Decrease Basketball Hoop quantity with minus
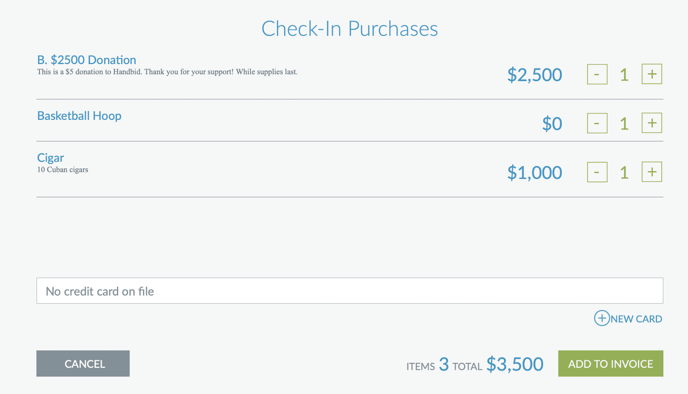The image size is (688, 394). click(x=597, y=123)
